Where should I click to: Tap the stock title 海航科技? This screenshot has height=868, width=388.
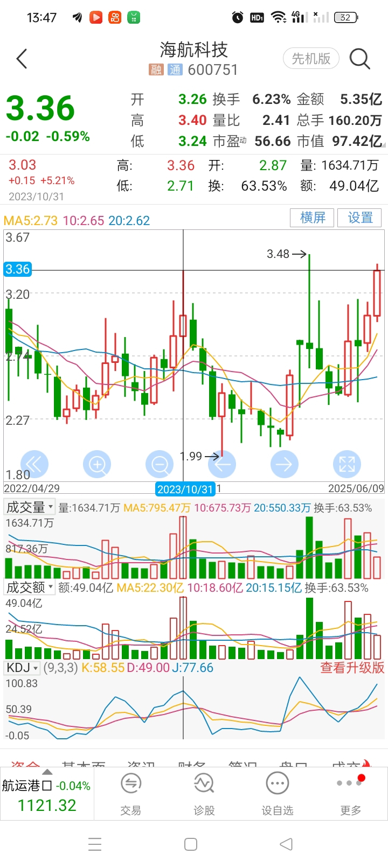pos(194,50)
